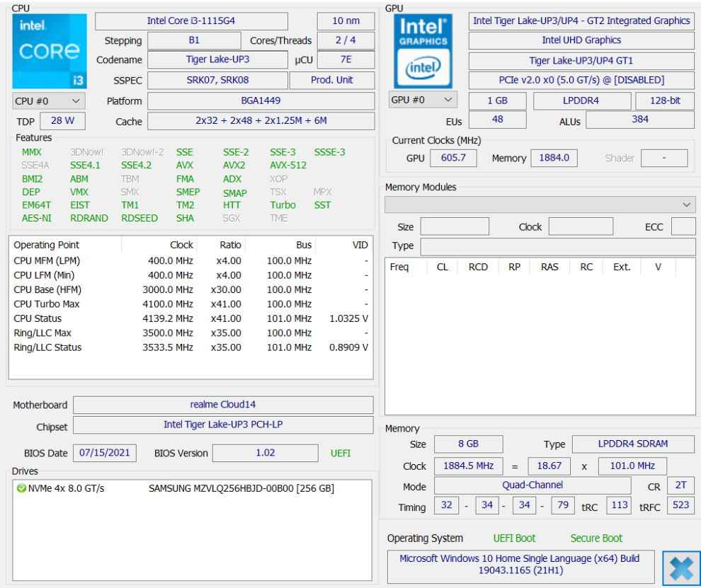Click the Stepping B1 value
Viewport: 701px width, 588px height.
pyautogui.click(x=194, y=40)
